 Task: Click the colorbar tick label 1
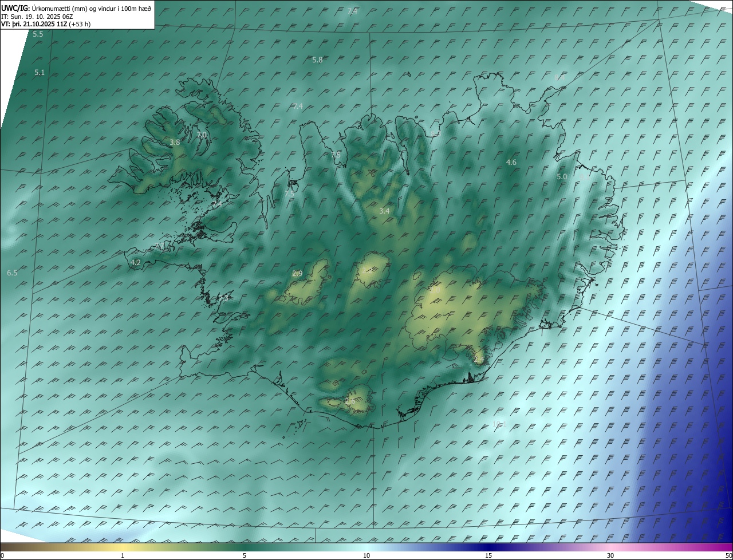tap(123, 555)
